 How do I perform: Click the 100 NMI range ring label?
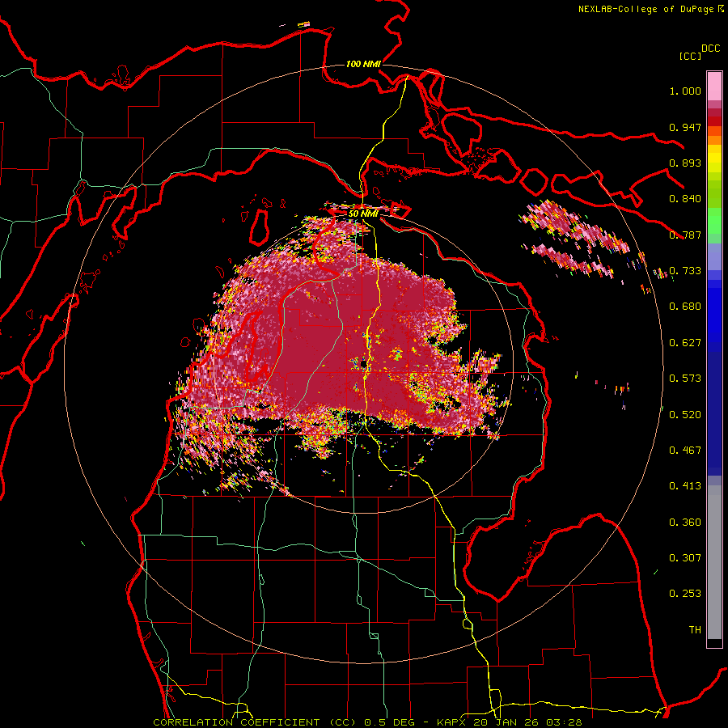pos(363,64)
